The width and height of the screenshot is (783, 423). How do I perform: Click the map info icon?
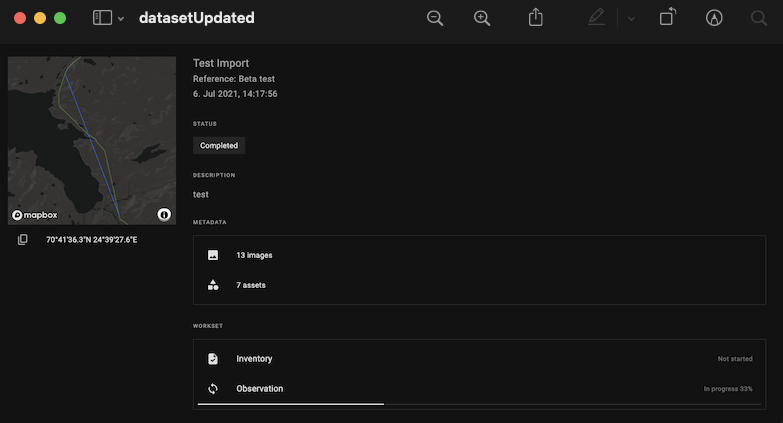pos(164,214)
